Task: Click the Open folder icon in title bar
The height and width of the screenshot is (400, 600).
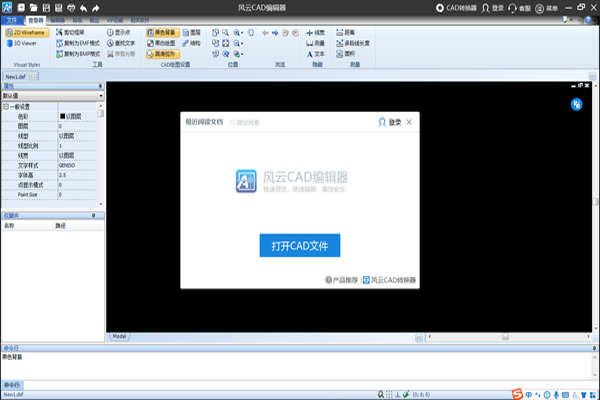Action: pos(33,7)
